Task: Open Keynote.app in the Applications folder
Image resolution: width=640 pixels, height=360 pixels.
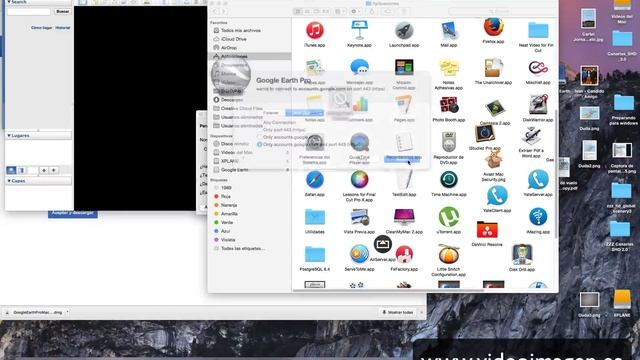Action: [x=359, y=31]
